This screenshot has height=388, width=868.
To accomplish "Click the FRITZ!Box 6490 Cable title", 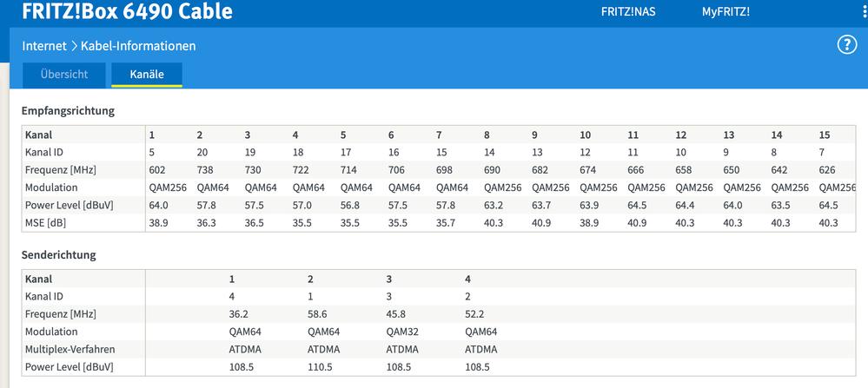I will 128,10.
